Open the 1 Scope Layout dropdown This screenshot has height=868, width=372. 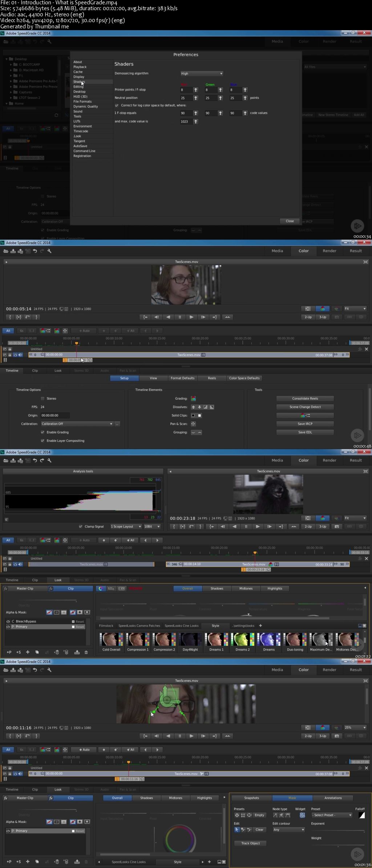(126, 527)
